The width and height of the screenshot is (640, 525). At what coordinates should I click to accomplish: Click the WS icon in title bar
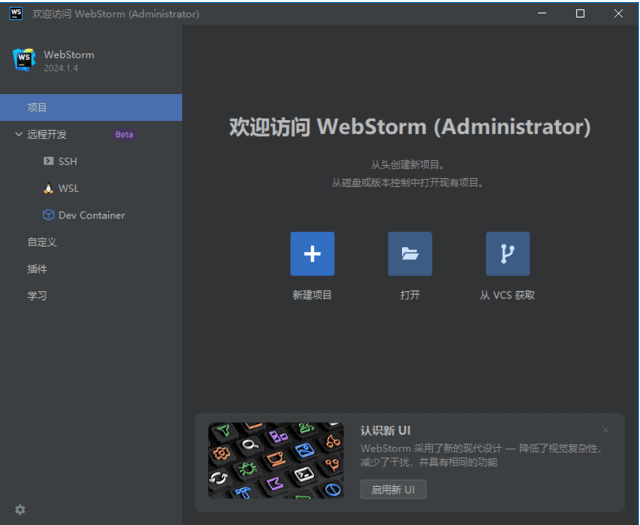[x=16, y=13]
